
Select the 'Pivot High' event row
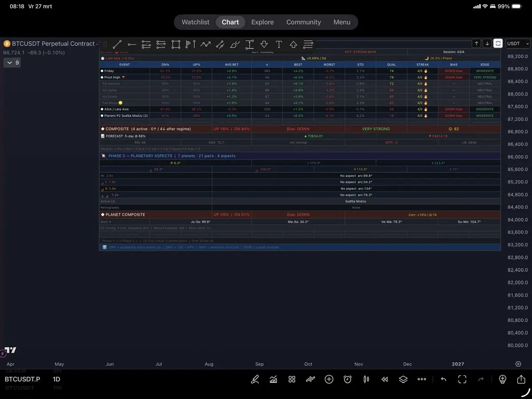pos(300,77)
